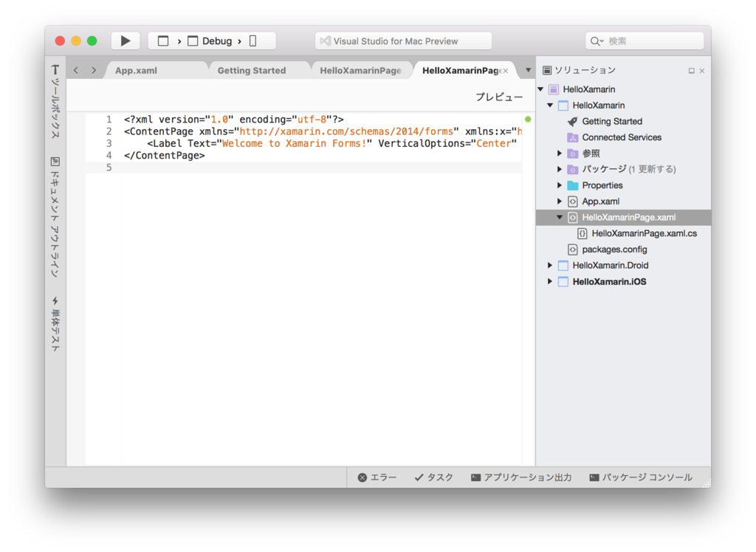Navigate back with the left arrow

click(x=76, y=70)
